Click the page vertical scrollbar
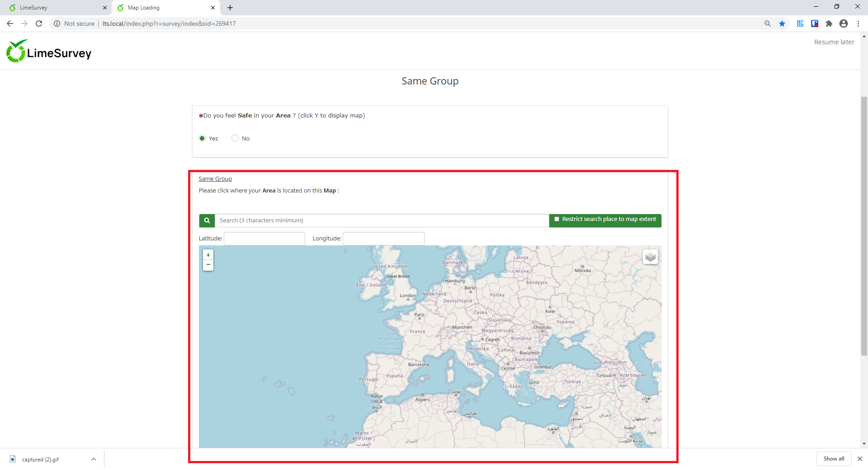Viewport: 868px width, 470px height. coord(864,226)
